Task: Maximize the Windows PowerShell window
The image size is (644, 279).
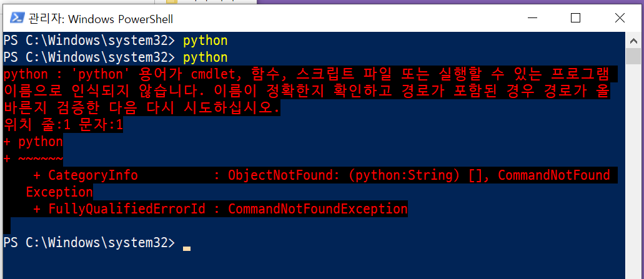Action: [x=576, y=18]
